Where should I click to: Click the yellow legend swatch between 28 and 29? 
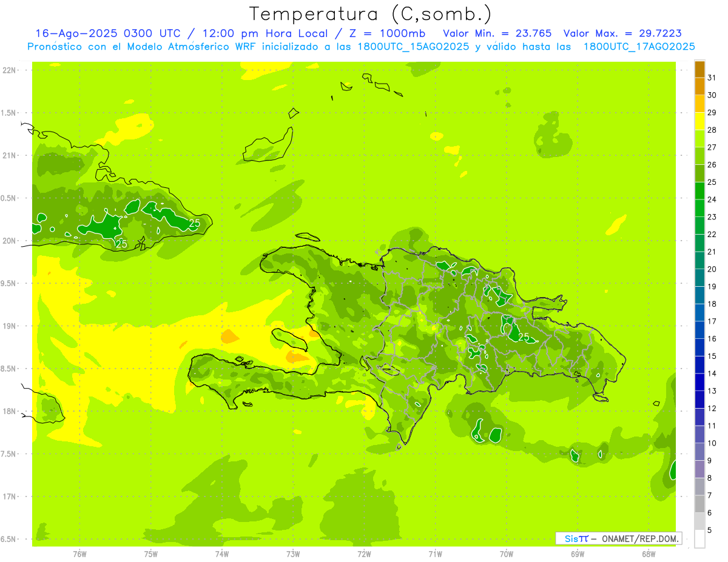point(700,121)
